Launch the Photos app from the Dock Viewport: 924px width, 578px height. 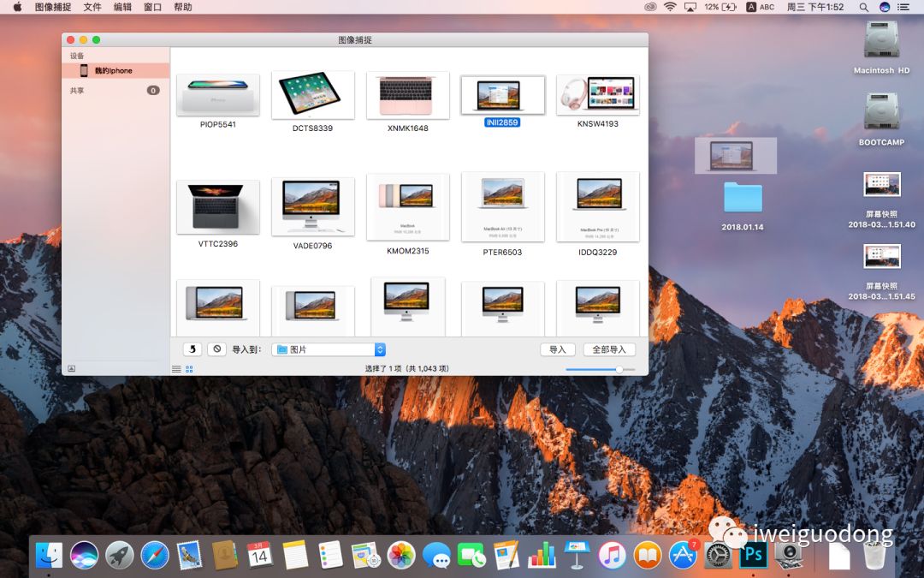click(x=401, y=555)
